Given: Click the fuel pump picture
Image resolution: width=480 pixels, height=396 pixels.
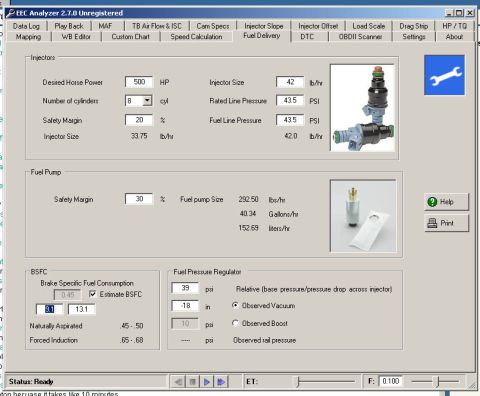Looking at the screenshot, I should tap(363, 216).
